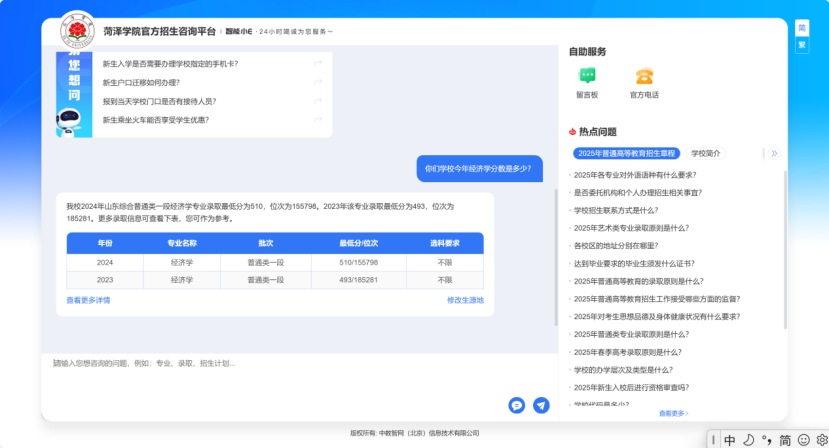The width and height of the screenshot is (829, 448).
Task: Expand 查看更多 under hot questions list
Action: [674, 414]
